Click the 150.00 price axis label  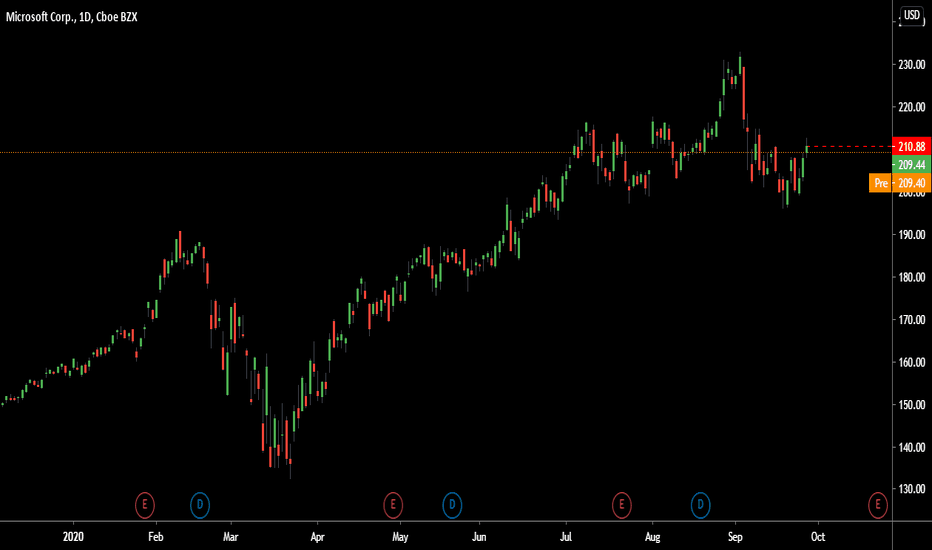(x=912, y=405)
